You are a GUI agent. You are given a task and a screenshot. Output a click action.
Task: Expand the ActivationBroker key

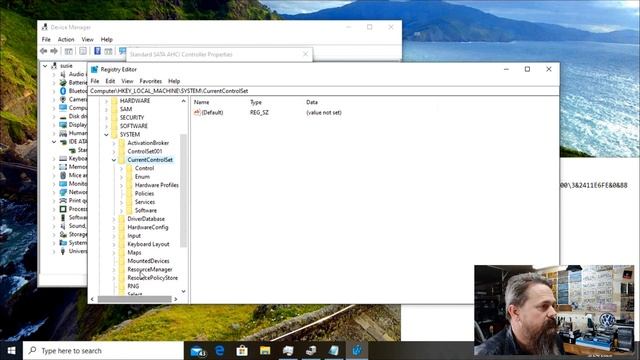(114, 143)
